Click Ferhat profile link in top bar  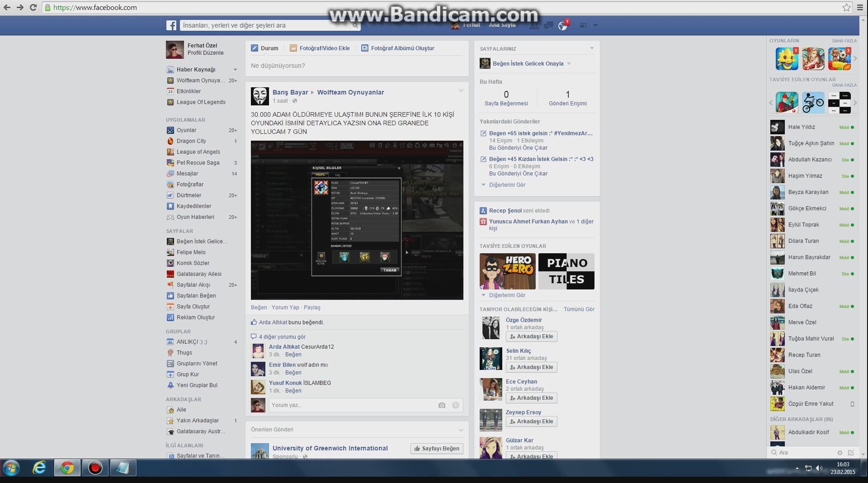[x=466, y=25]
